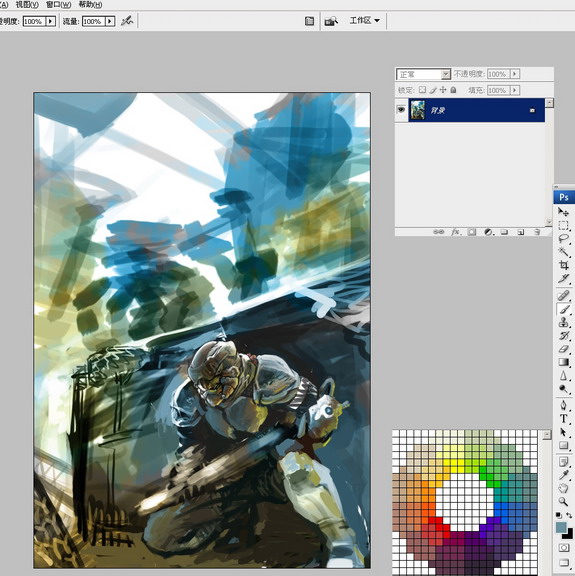Screen dimensions: 575x576
Task: Toggle airbrush mode in options bar
Action: click(x=127, y=21)
